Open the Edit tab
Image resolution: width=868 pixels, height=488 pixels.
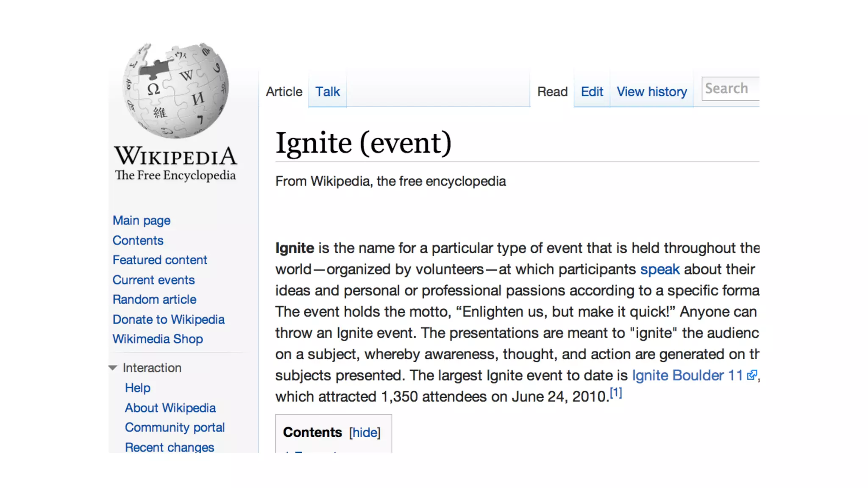click(x=592, y=91)
